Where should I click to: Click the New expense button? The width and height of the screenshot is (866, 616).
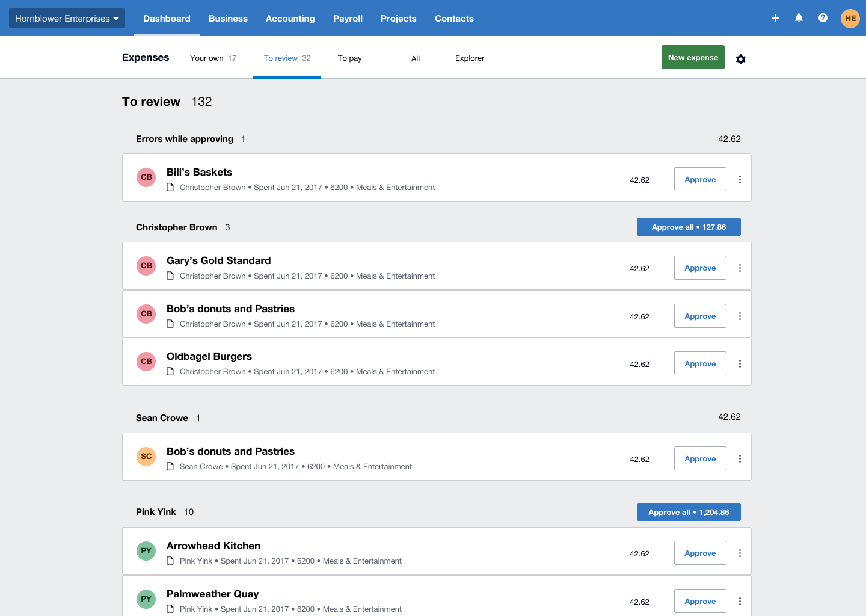point(693,58)
